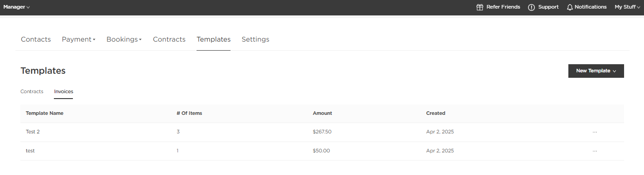Viewport: 644px width, 175px height.
Task: Click the Created column header
Action: (x=436, y=113)
